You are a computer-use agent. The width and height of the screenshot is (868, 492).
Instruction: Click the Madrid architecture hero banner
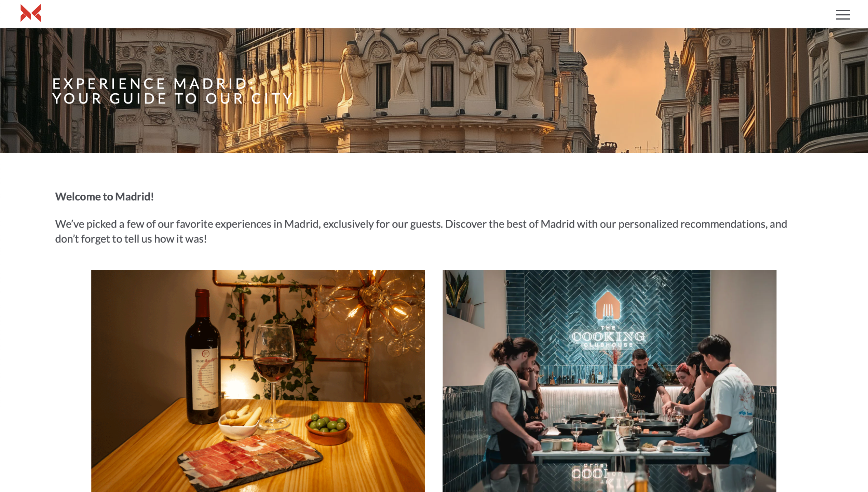point(434,90)
